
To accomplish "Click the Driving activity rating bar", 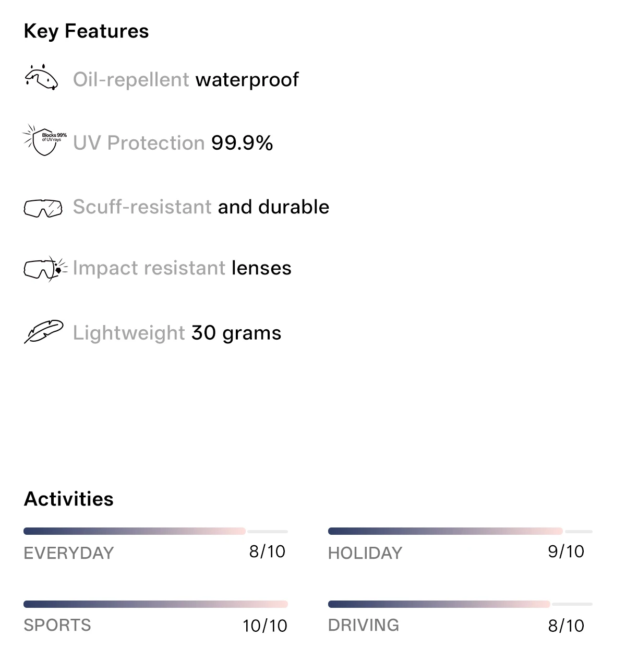I will pos(460,604).
